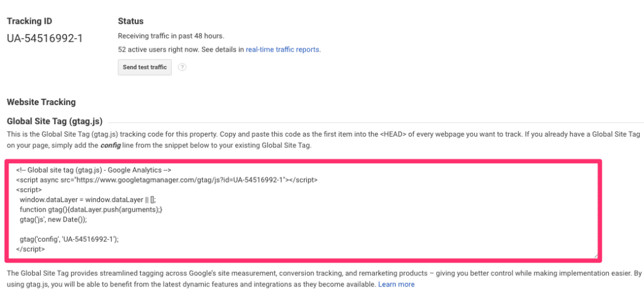The width and height of the screenshot is (644, 296).
Task: Click the comment line 'Global site tag (gtag.js) - Google Analytics'
Action: coord(94,170)
